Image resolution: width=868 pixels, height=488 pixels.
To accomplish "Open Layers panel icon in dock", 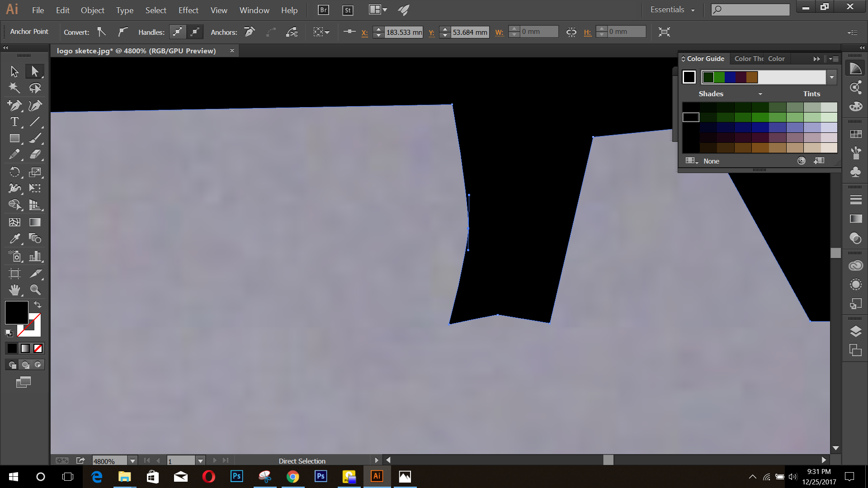I will click(855, 331).
